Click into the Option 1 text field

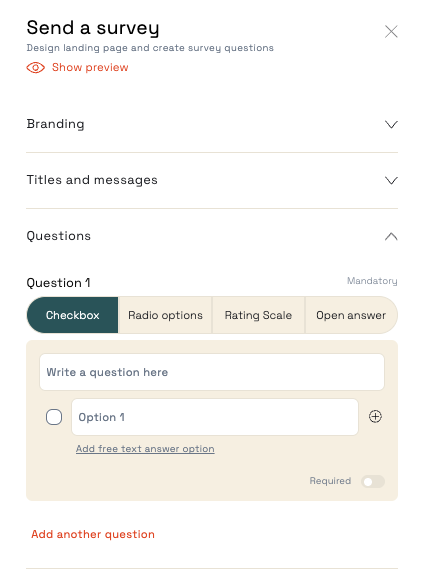(215, 417)
